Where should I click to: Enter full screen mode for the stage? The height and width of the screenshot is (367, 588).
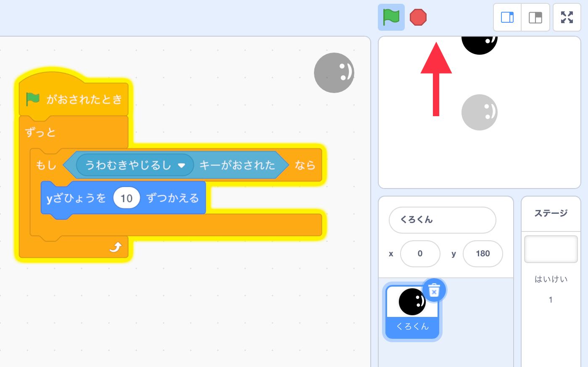tap(567, 17)
